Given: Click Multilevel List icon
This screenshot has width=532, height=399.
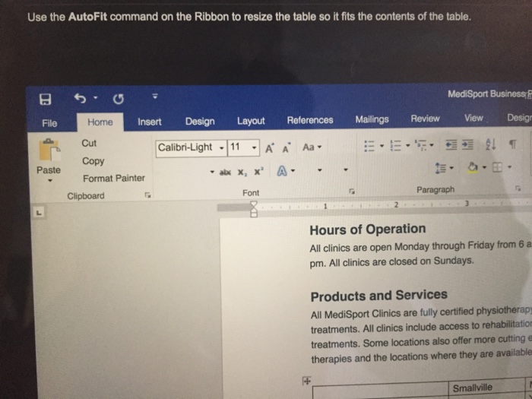Looking at the screenshot, I should click(421, 145).
